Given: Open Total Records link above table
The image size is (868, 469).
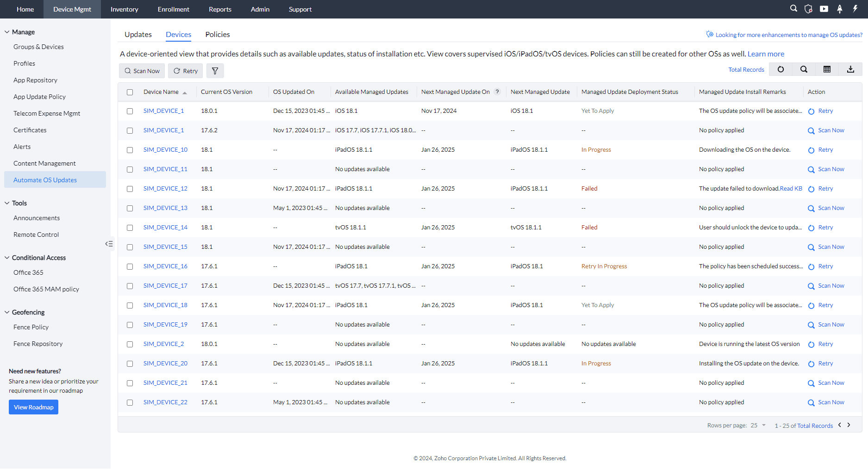Looking at the screenshot, I should (x=746, y=70).
